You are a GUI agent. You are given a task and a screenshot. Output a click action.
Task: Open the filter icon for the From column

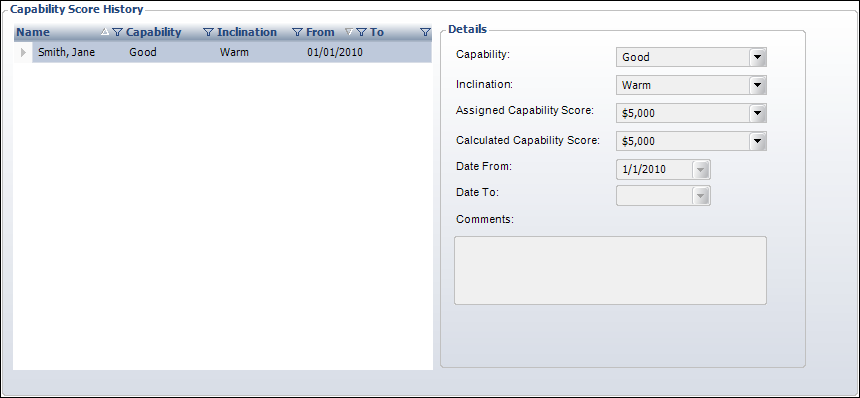(361, 32)
